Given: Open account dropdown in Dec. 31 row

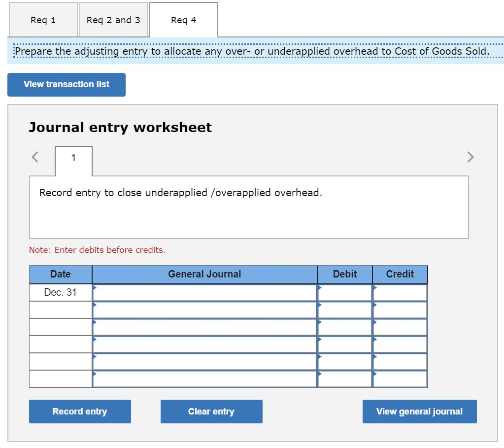Looking at the screenshot, I should point(205,293).
